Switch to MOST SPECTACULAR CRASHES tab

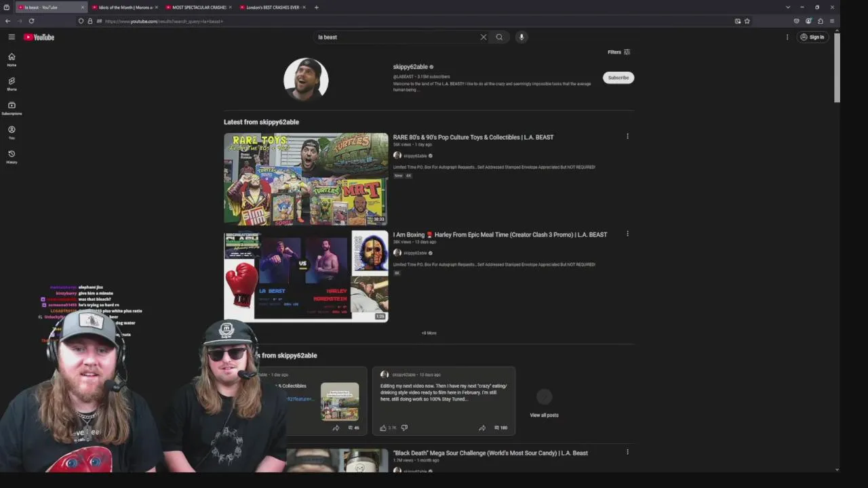click(199, 7)
